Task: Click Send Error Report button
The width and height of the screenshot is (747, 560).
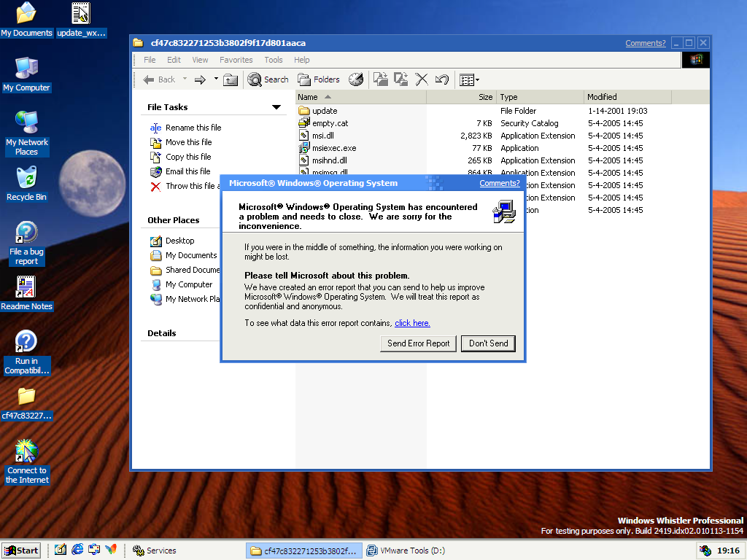Action: (418, 343)
